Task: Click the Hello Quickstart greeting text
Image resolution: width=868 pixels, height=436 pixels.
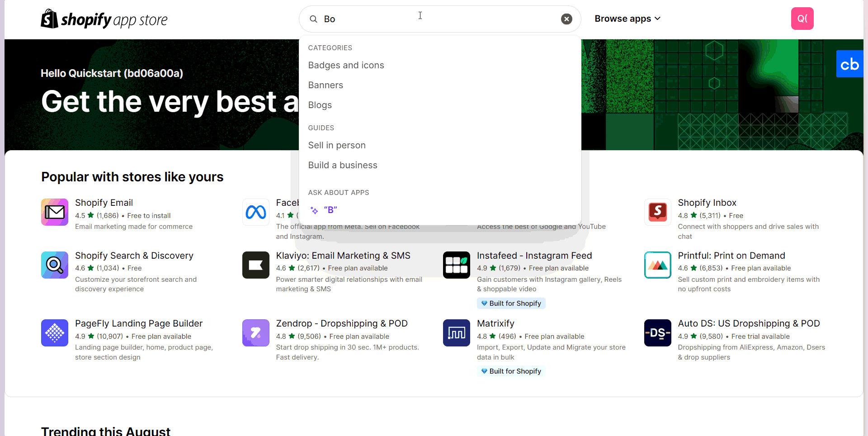Action: coord(112,73)
